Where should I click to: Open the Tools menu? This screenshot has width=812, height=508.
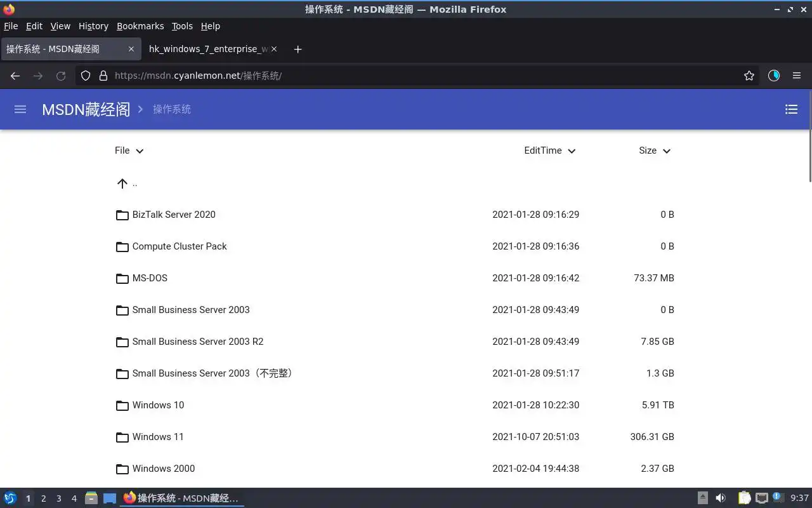coord(182,26)
